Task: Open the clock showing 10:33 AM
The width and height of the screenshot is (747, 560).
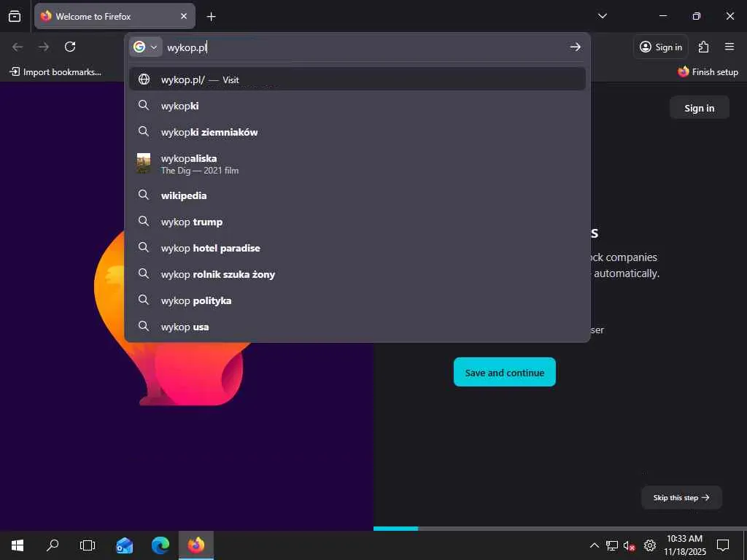Action: click(x=684, y=545)
